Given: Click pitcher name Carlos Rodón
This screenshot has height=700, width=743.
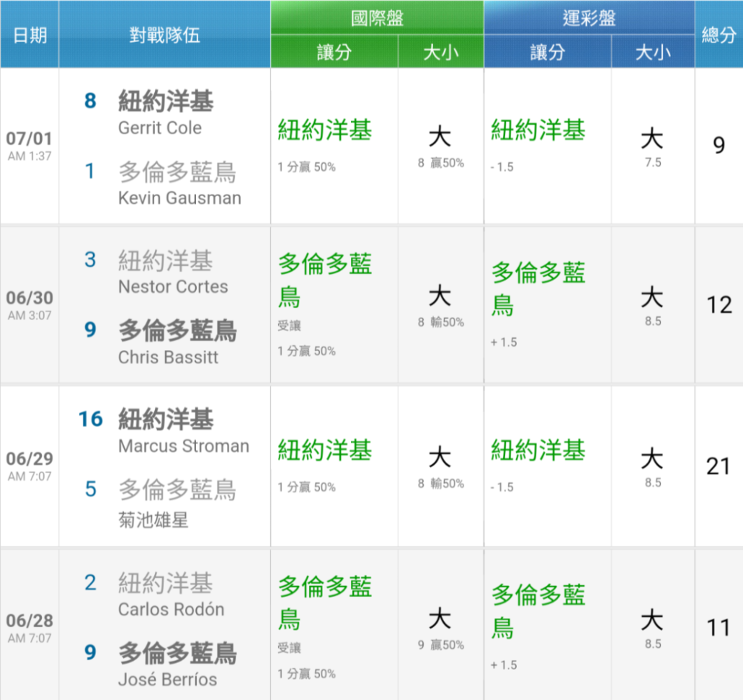Looking at the screenshot, I should coord(171,609).
